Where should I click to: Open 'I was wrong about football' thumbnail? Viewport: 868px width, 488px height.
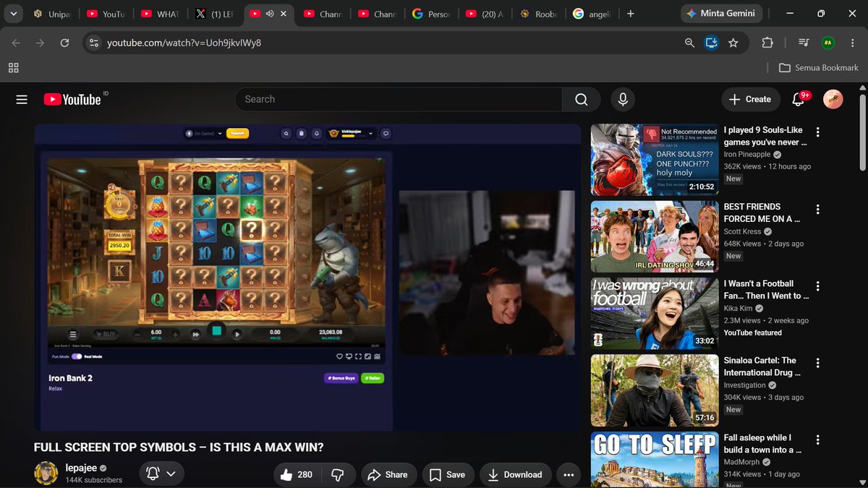(x=655, y=314)
